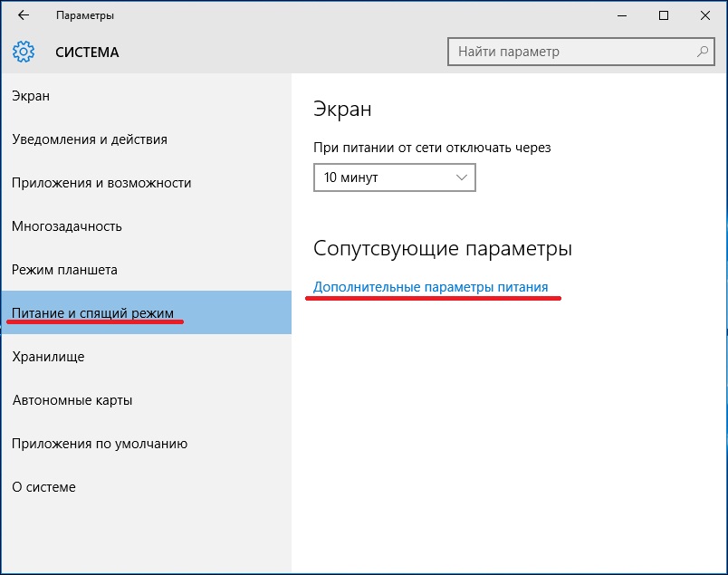Open Хранилище settings page
The width and height of the screenshot is (728, 575).
pyautogui.click(x=48, y=357)
